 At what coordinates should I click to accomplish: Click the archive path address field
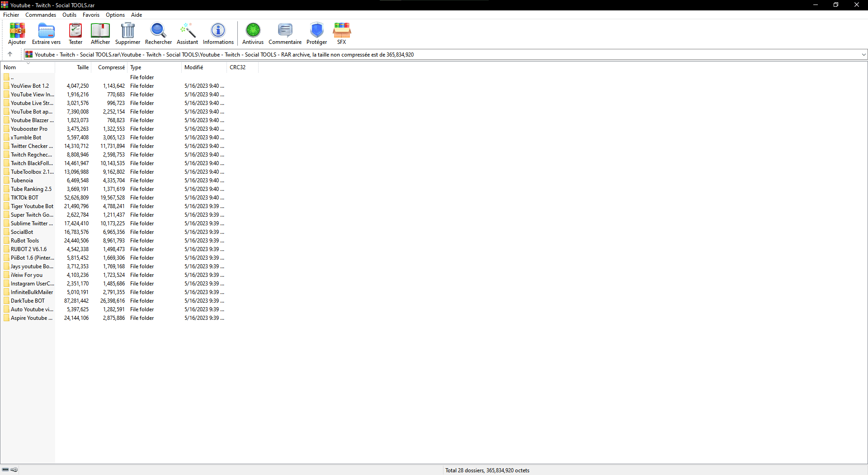(x=445, y=55)
